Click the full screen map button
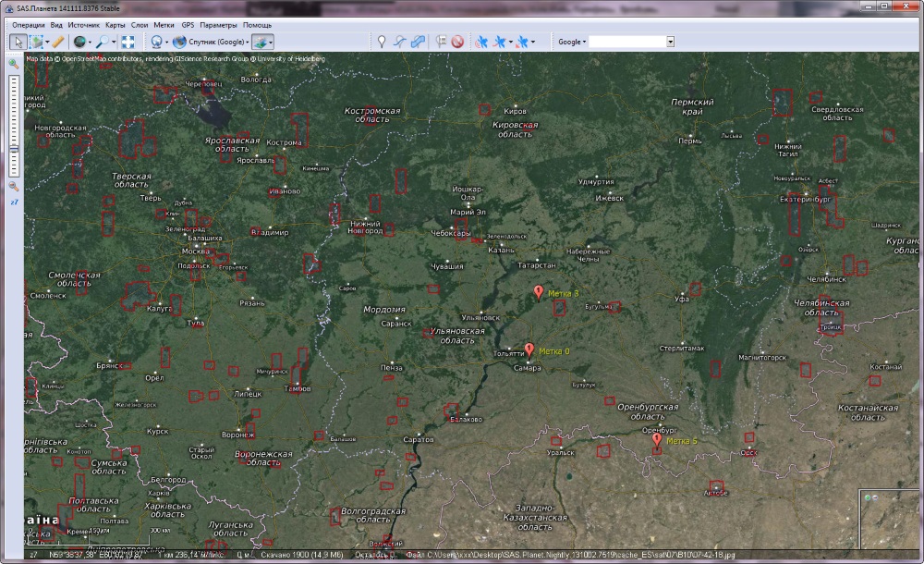Screen dimensions: 924x564 (128, 42)
